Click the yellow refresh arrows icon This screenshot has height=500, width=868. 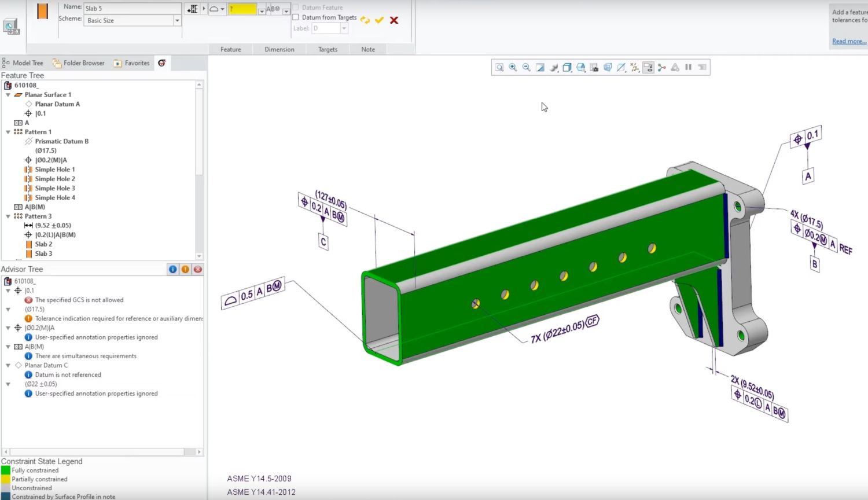click(x=365, y=20)
